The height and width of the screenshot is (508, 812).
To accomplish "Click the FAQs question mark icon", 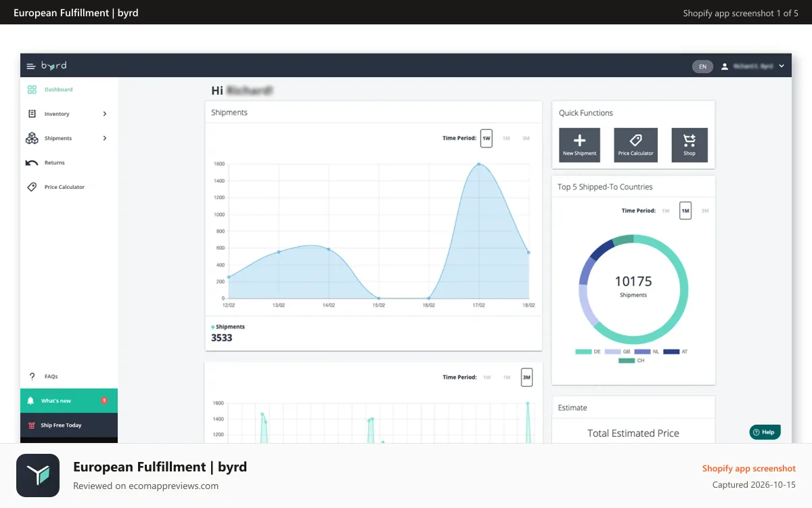I will coord(32,377).
